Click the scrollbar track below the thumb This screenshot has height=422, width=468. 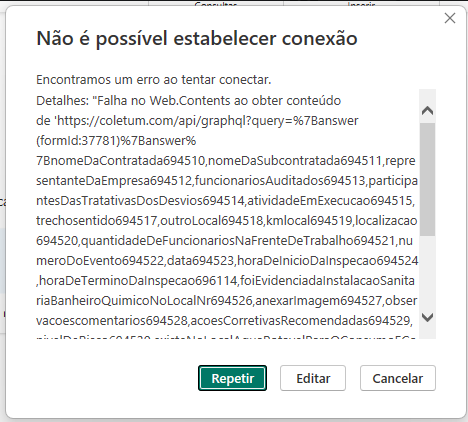(x=427, y=272)
